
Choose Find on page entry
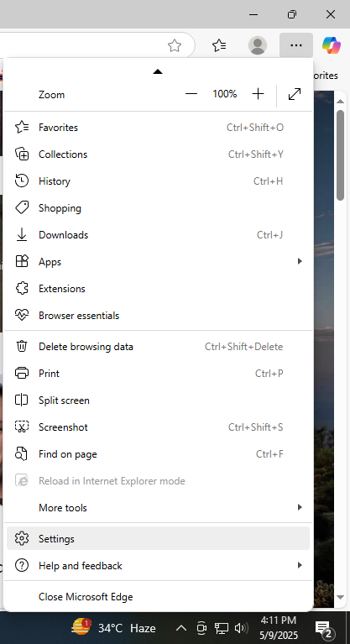[x=158, y=454]
